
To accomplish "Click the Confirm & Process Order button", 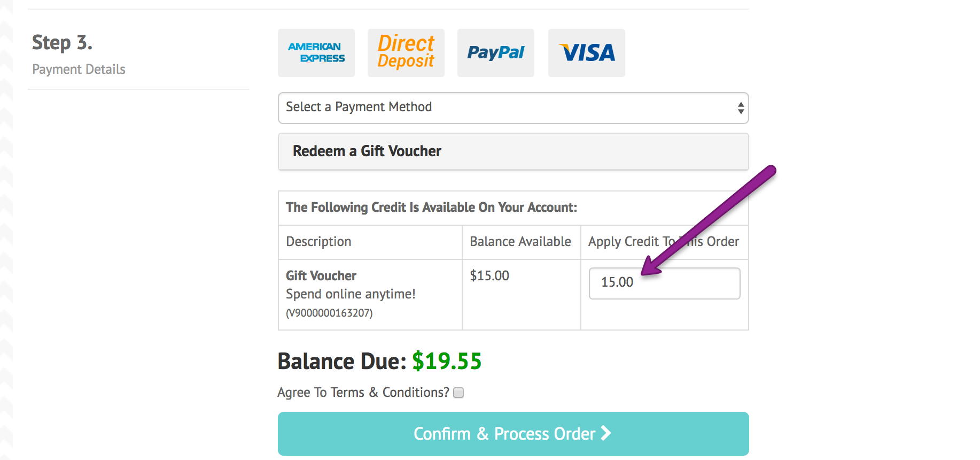I will pyautogui.click(x=513, y=434).
